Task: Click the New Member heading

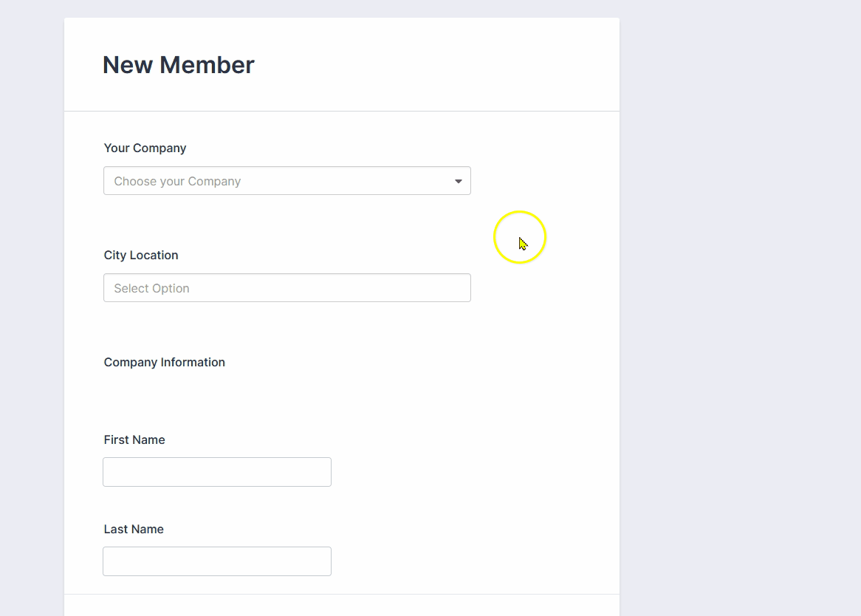Action: (178, 65)
